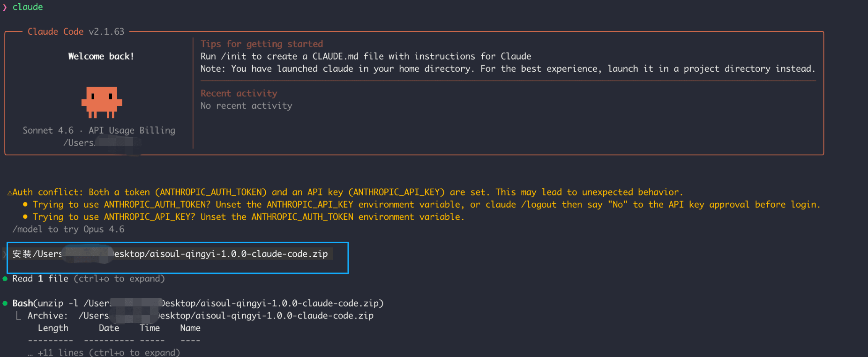Click Tips for getting started heading

pos(262,44)
